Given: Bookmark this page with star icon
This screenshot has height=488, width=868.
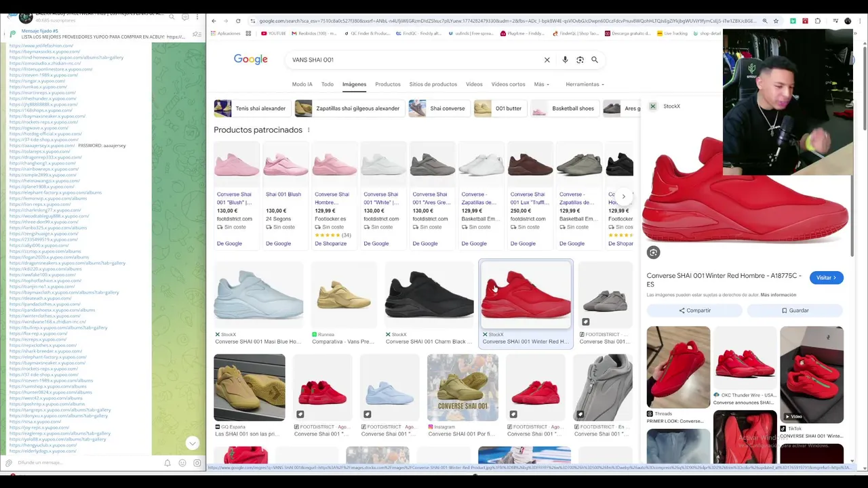Looking at the screenshot, I should [x=776, y=21].
